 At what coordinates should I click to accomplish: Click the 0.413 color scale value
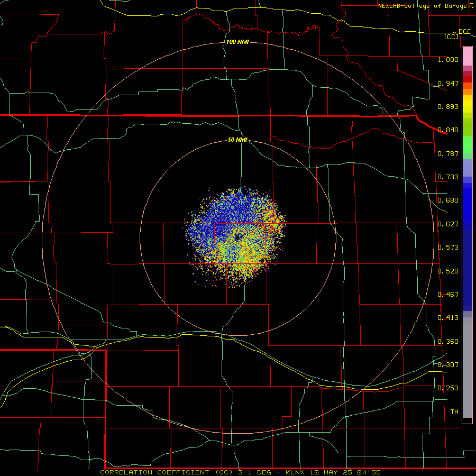[x=448, y=318]
